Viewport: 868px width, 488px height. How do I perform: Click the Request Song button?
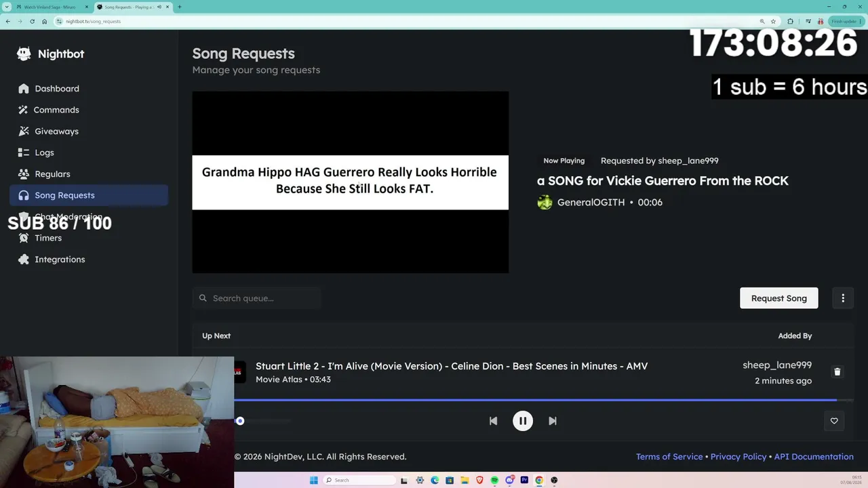pyautogui.click(x=778, y=298)
